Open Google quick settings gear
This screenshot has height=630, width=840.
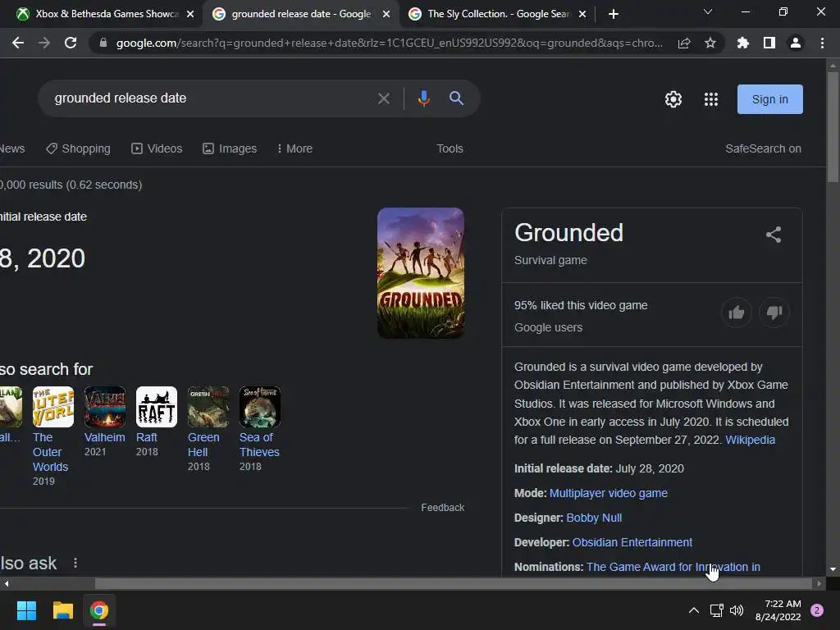point(673,99)
